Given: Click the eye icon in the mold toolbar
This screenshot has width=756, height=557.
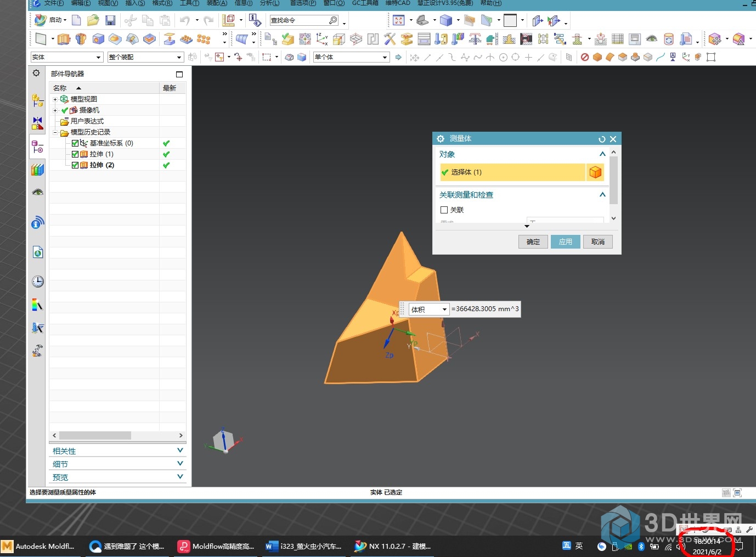Looking at the screenshot, I should pos(652,39).
